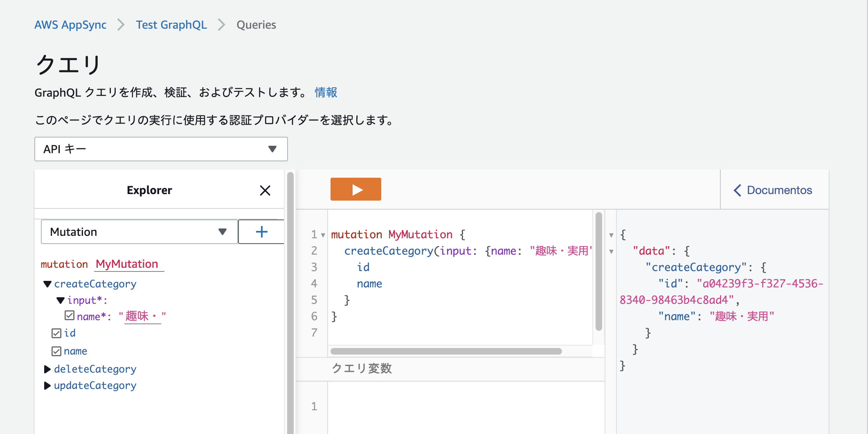Image resolution: width=868 pixels, height=434 pixels.
Task: Click the vertical scrollbar of the query editor
Action: click(x=599, y=271)
